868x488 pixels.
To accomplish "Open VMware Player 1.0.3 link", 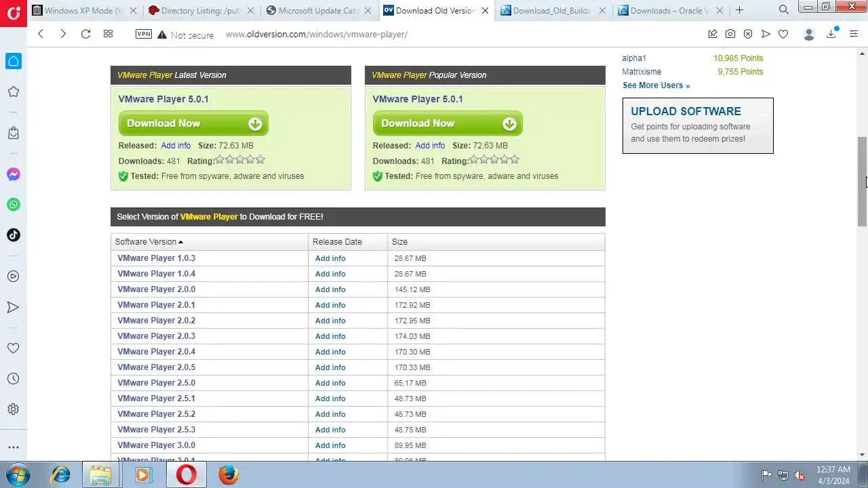I will [x=156, y=258].
